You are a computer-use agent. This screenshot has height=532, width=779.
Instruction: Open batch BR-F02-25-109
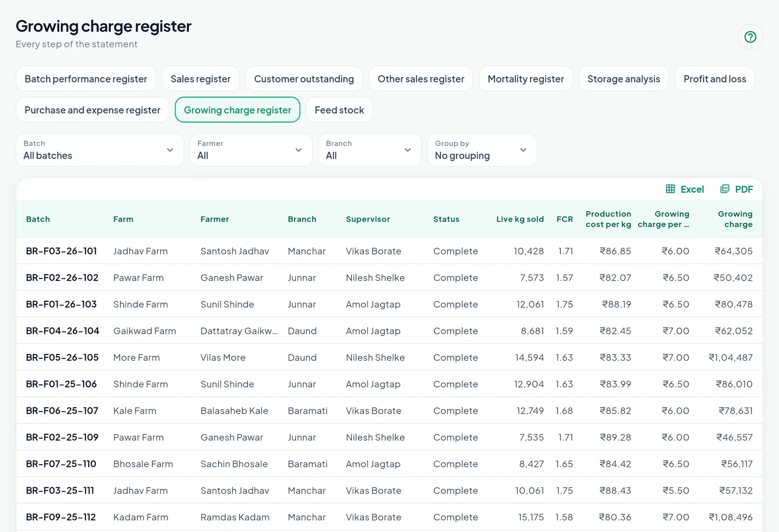tap(62, 437)
